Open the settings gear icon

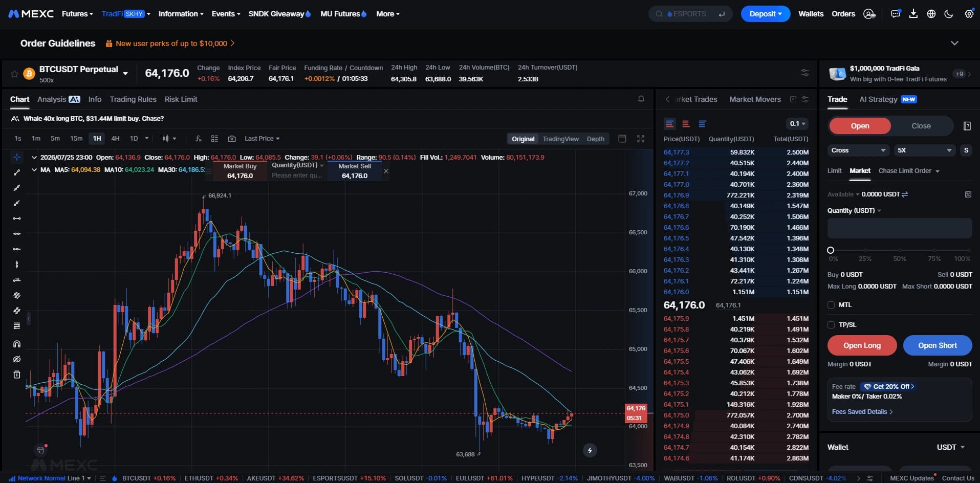click(969, 14)
